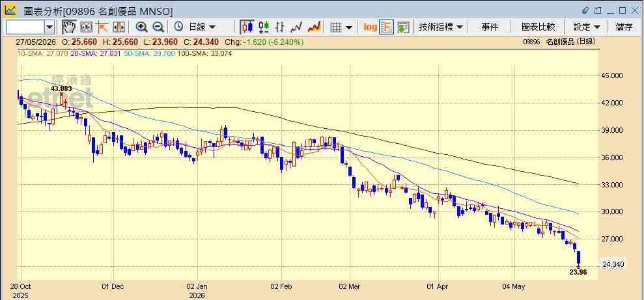Click the 圖表比較 button

(x=538, y=27)
